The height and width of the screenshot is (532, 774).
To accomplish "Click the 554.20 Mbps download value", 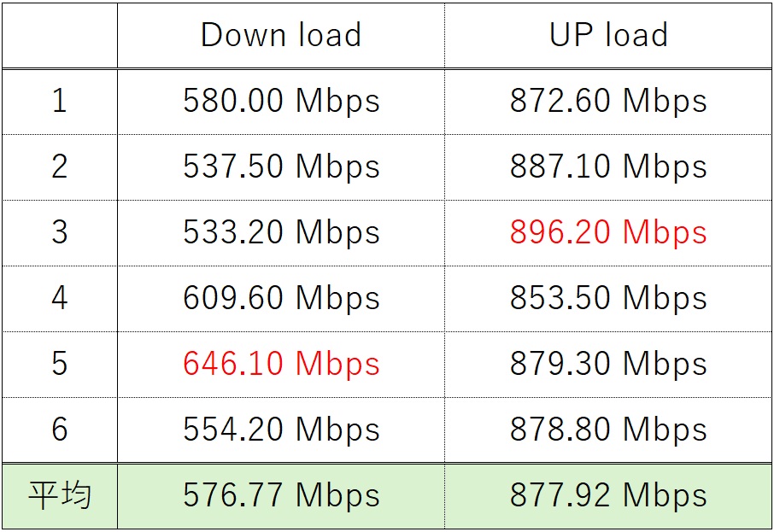I will 281,430.
